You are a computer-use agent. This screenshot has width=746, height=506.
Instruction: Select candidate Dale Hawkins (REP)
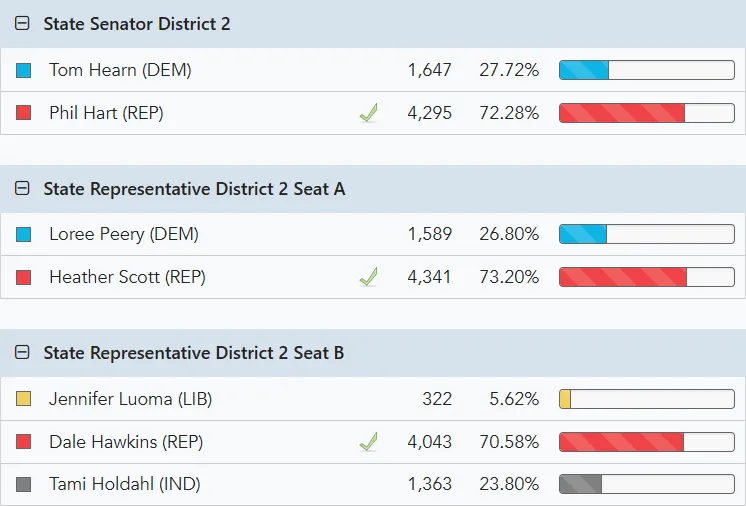click(x=127, y=442)
